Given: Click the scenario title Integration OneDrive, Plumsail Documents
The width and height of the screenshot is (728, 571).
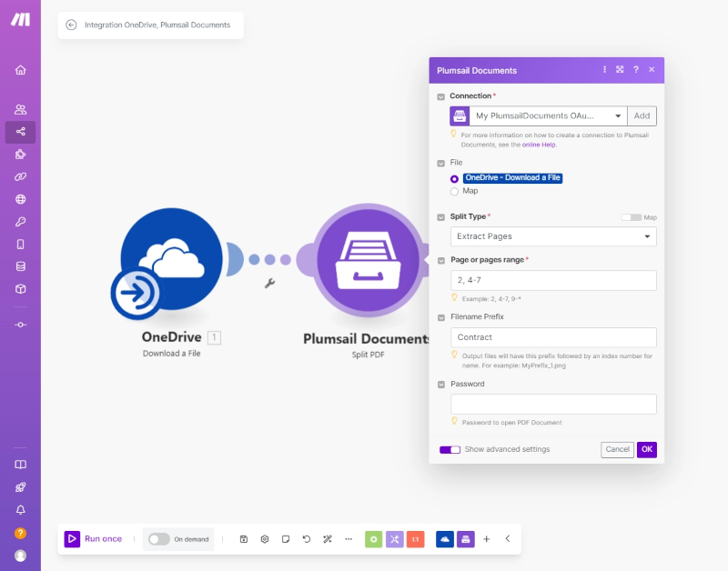Looking at the screenshot, I should click(157, 25).
